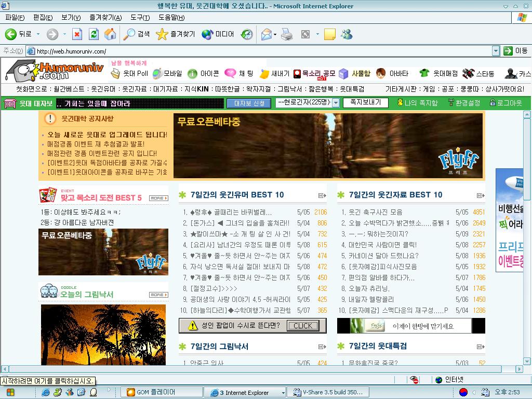
Task: Open the 보기(V) menu
Action: pos(71,18)
